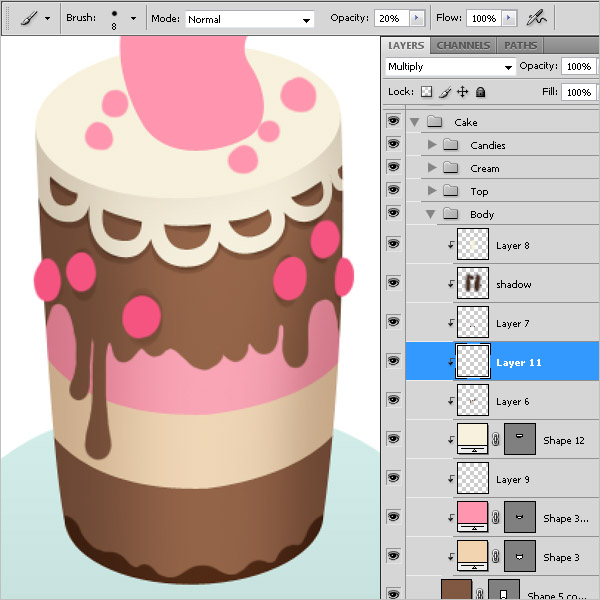Select Layer 9 by its name
600x600 pixels.
pyautogui.click(x=513, y=480)
